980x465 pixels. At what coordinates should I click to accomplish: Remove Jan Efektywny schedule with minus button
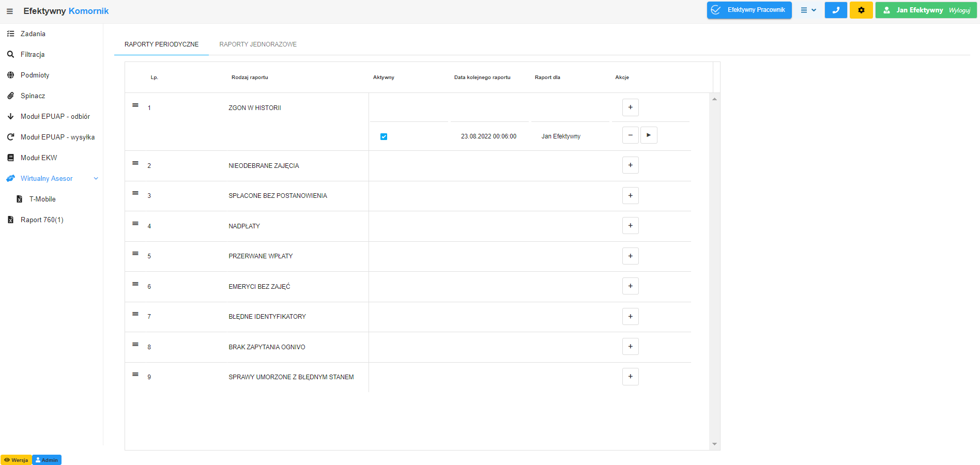[x=630, y=135]
